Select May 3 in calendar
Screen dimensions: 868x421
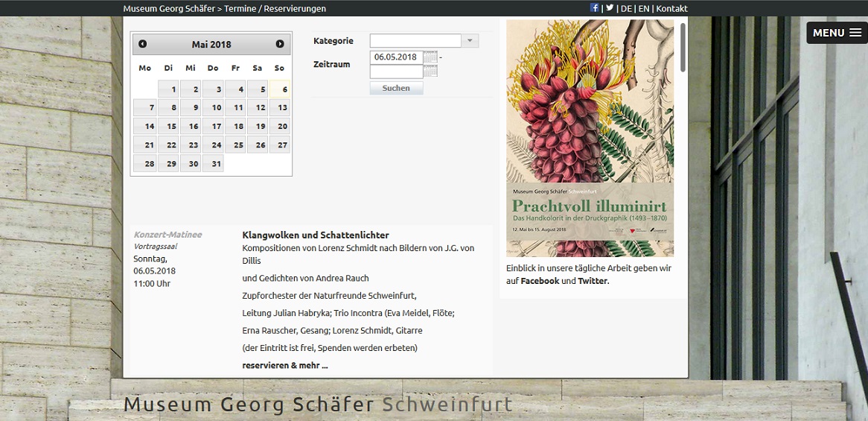(x=213, y=89)
